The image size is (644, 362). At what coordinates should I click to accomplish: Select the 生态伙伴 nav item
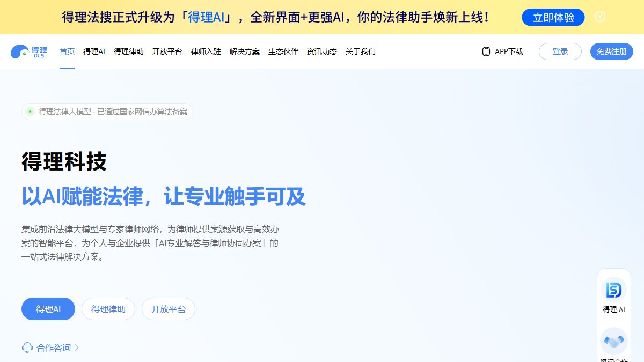click(x=283, y=51)
